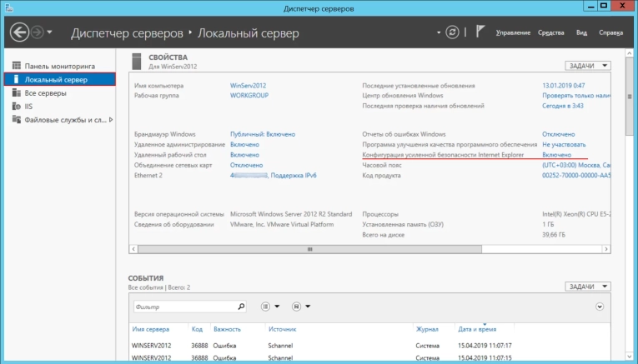The image size is (638, 364).
Task: Open the events save query icon dropdown
Action: point(302,307)
